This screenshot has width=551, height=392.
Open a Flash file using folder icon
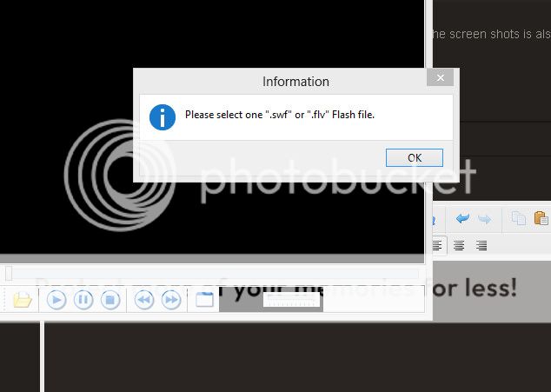point(22,300)
